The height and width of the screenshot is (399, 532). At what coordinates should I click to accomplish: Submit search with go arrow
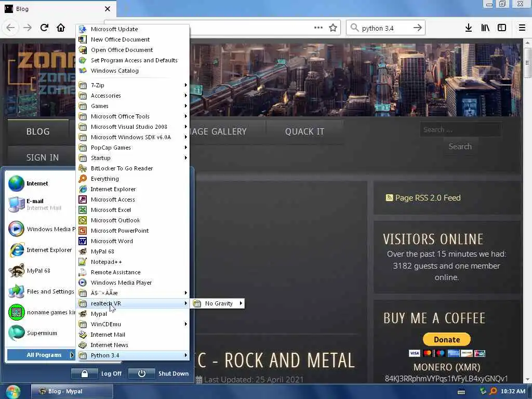[x=418, y=28]
